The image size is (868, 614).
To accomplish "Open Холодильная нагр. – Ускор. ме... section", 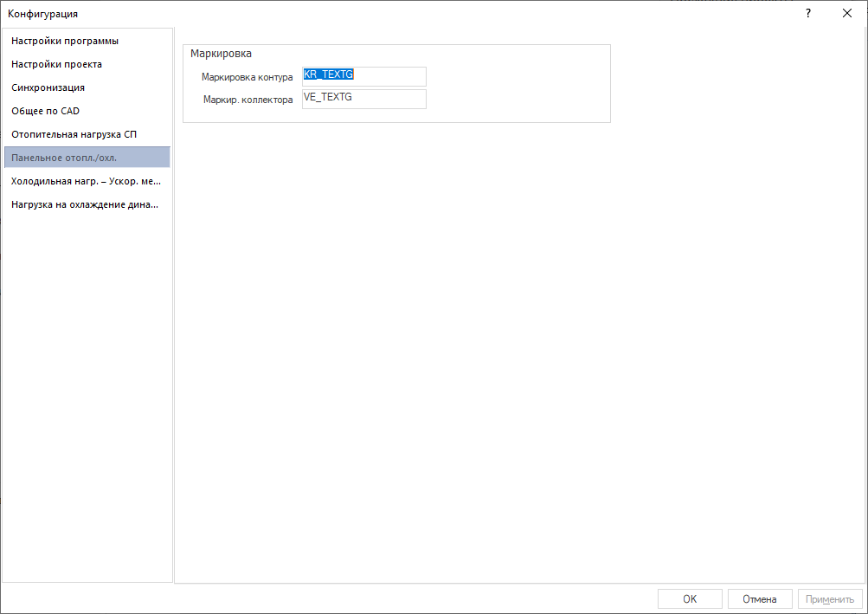I will point(87,181).
